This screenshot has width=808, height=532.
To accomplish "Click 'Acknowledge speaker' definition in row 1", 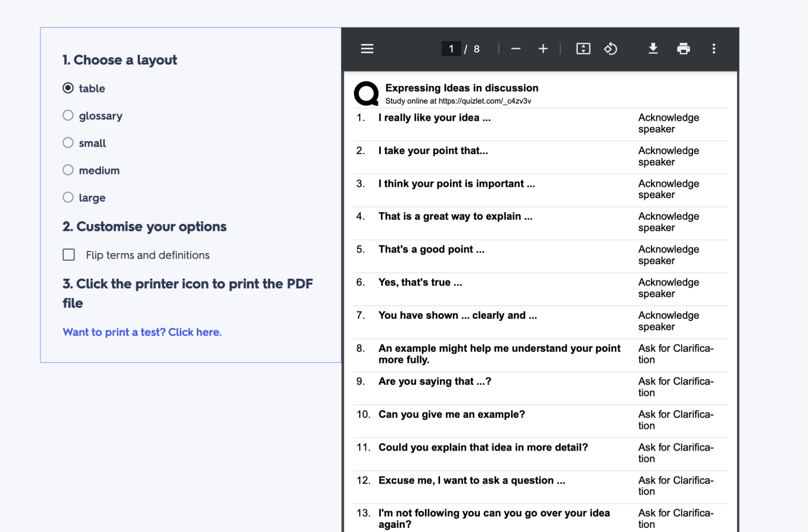I will [x=669, y=124].
